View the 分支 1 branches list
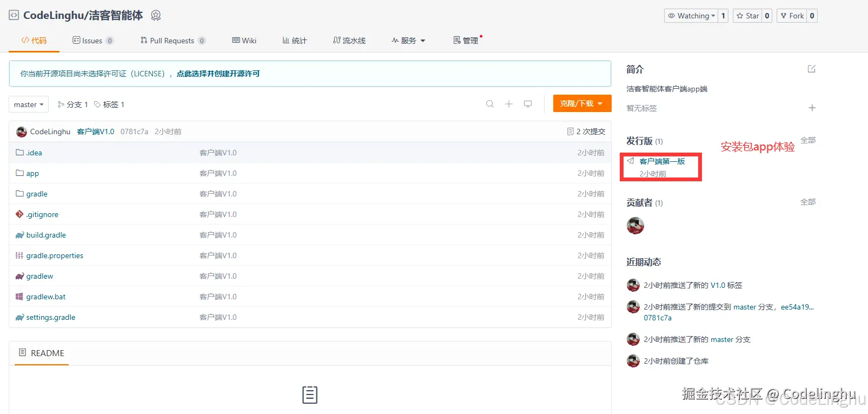 72,104
